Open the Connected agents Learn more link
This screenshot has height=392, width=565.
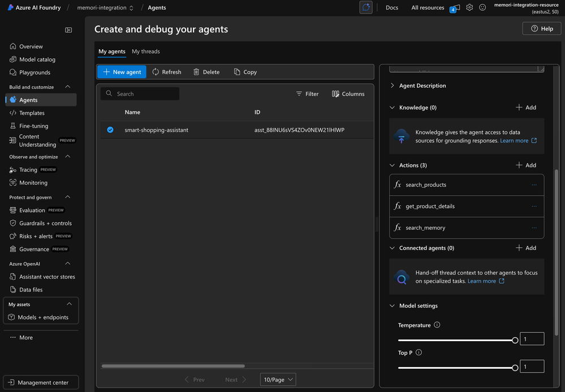[x=486, y=281]
